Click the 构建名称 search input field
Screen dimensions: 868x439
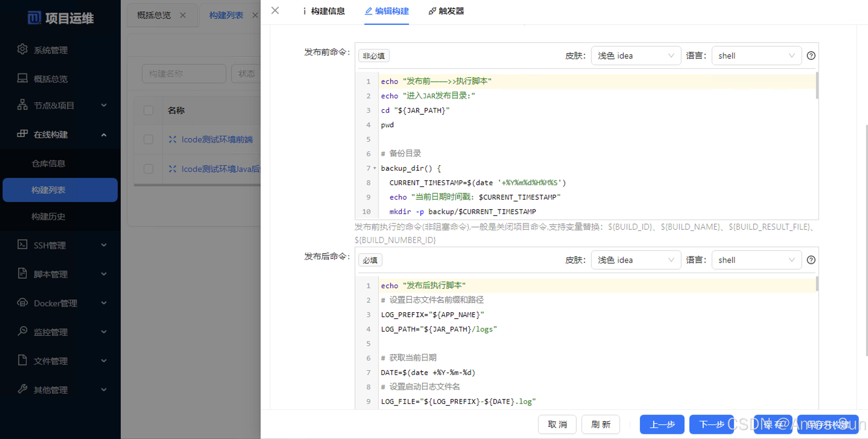coord(184,74)
